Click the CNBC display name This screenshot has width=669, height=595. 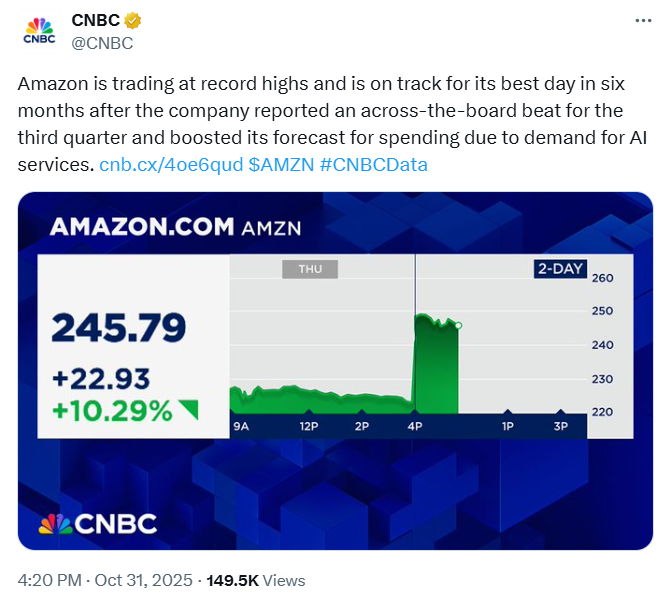point(95,21)
